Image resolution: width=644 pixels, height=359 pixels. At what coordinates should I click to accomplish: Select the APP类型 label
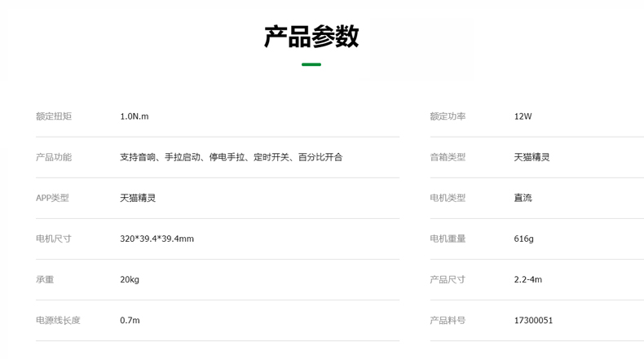(x=52, y=198)
